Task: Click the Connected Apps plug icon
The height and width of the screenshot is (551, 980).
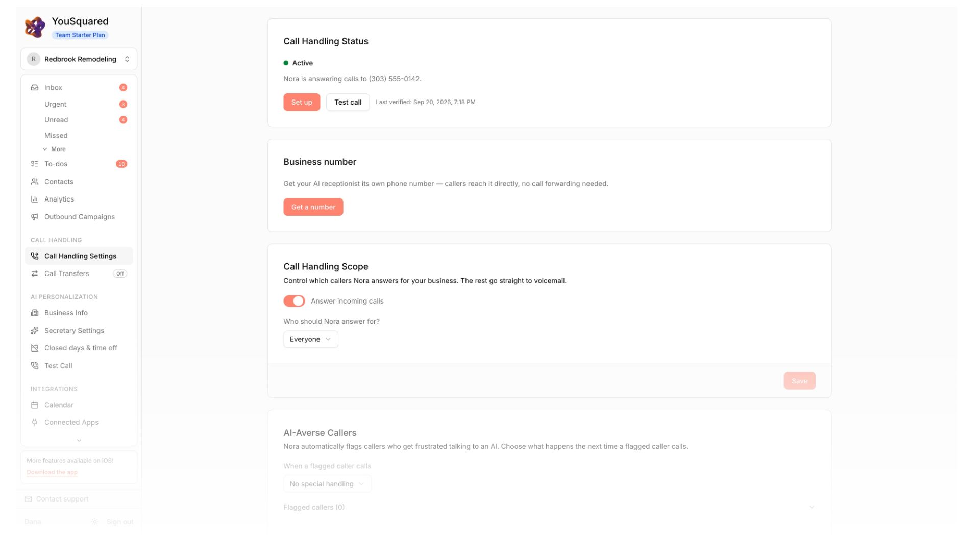Action: tap(35, 422)
